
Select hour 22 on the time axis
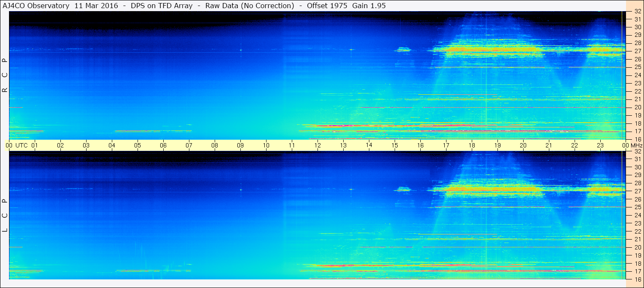(575, 145)
